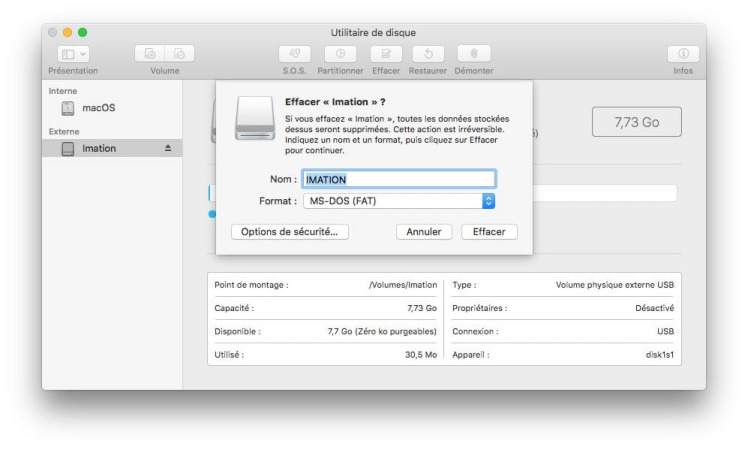Click the Externe sidebar heading

pos(64,132)
